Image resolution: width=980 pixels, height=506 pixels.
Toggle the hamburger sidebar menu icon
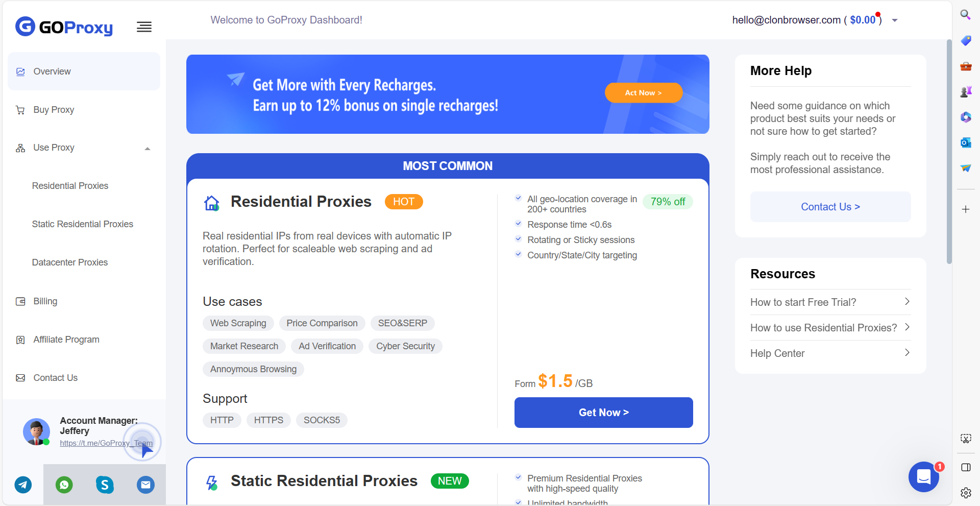[144, 27]
